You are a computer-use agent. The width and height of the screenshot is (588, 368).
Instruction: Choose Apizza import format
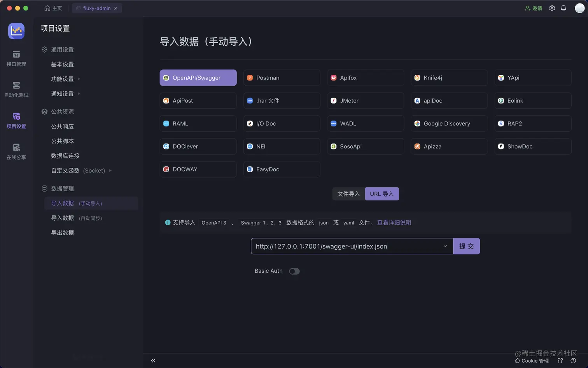click(x=449, y=146)
